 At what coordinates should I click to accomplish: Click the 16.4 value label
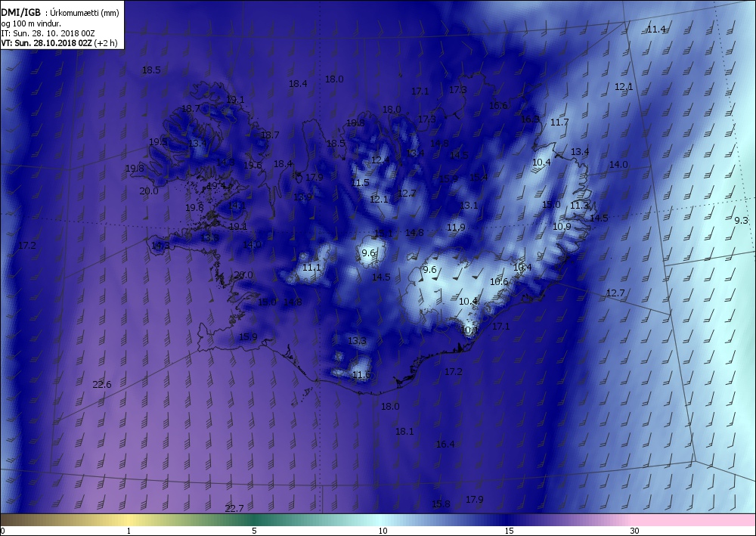tap(445, 444)
